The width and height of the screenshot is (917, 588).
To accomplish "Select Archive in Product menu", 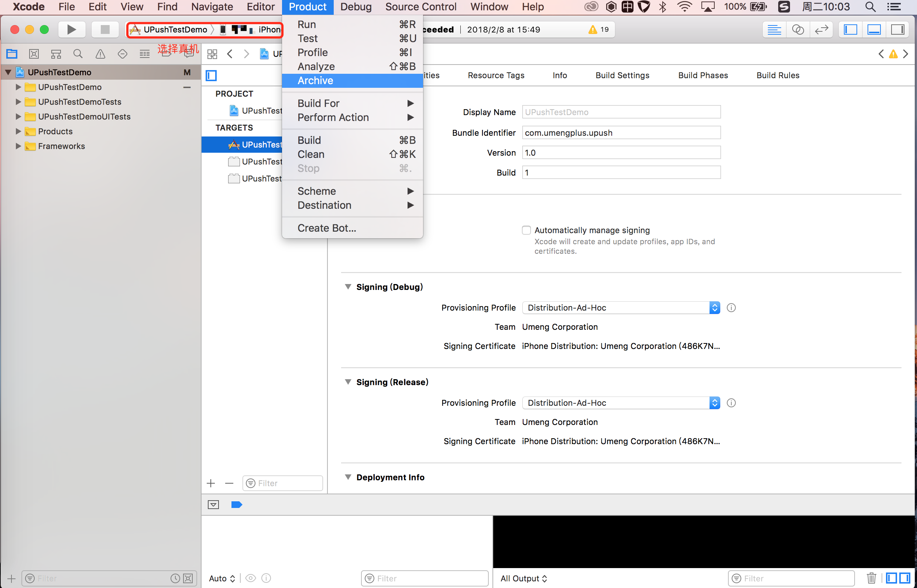I will pyautogui.click(x=352, y=80).
